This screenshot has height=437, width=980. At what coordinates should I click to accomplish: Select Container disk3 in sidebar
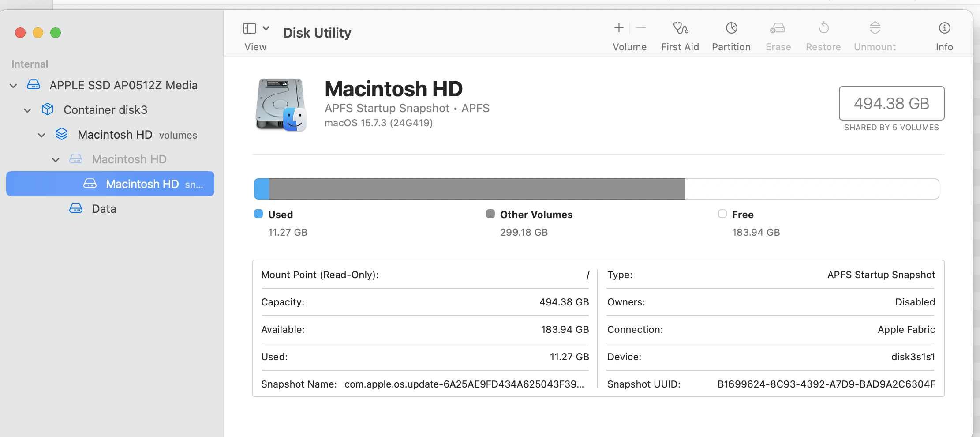[105, 110]
